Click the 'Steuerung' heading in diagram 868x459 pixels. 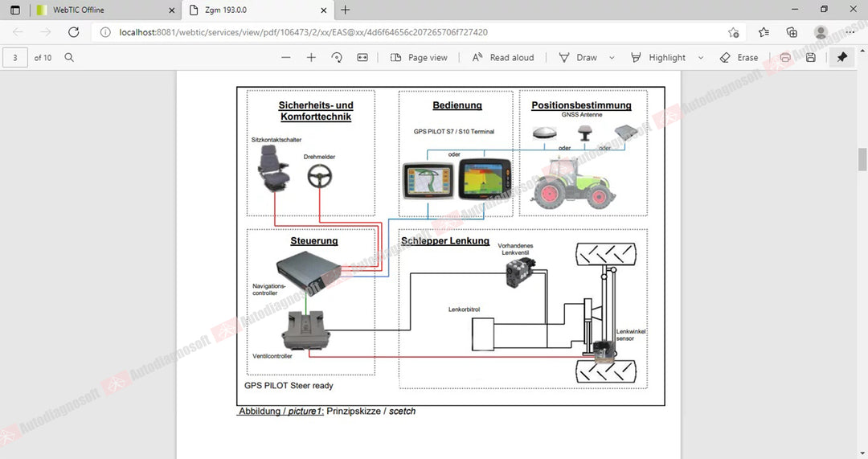[x=314, y=241]
